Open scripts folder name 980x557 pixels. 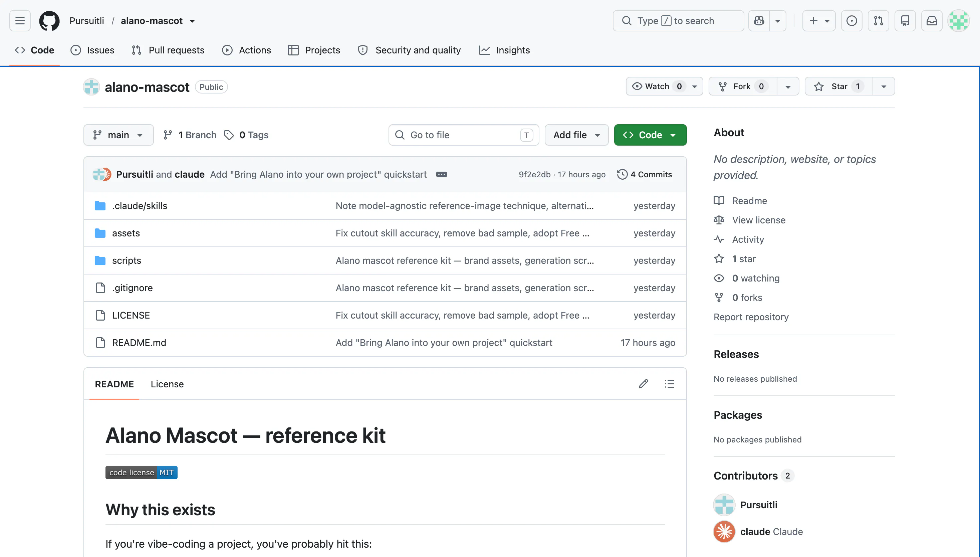tap(127, 260)
